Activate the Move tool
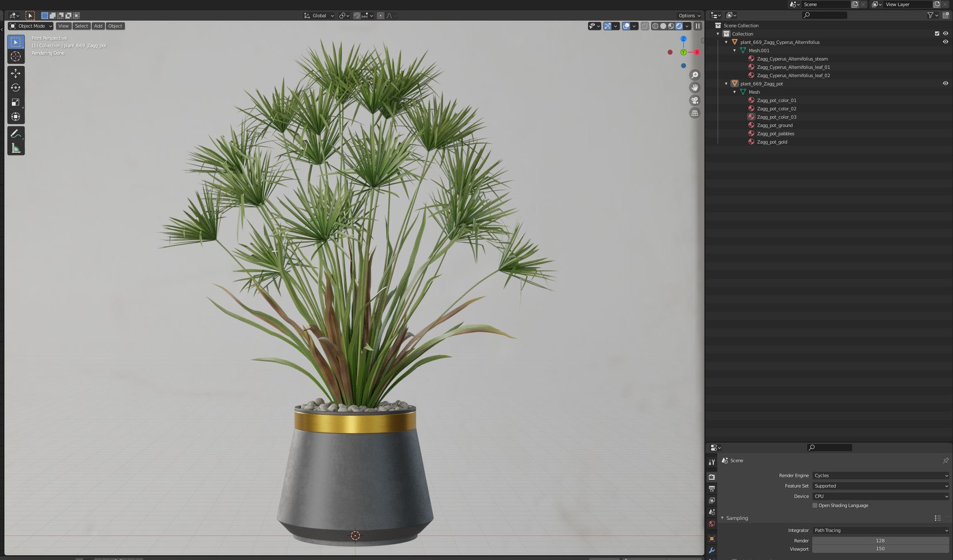The image size is (953, 560). [x=16, y=73]
